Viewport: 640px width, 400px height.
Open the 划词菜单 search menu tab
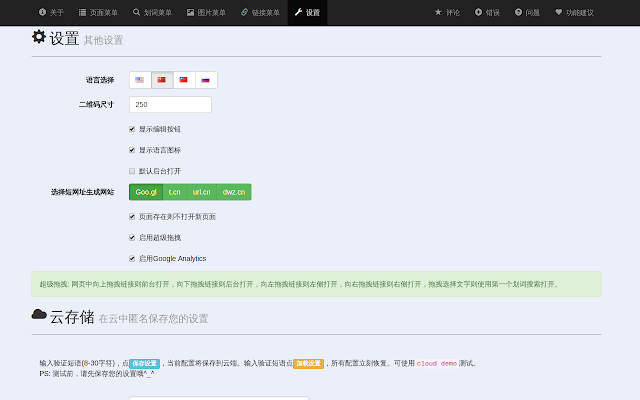pos(152,13)
